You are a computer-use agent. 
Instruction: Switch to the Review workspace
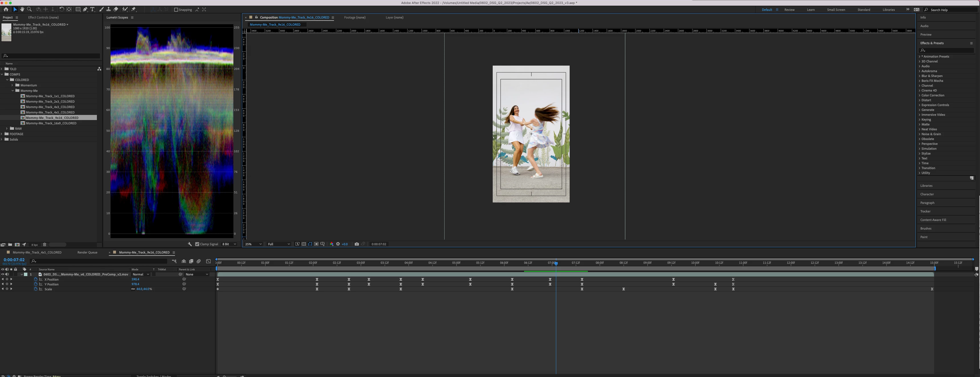click(789, 10)
